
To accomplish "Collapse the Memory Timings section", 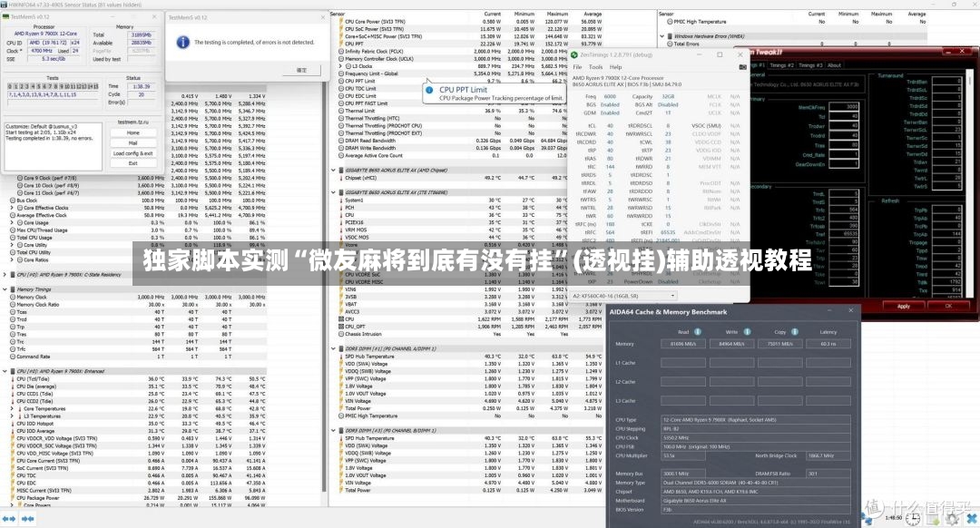I will click(5, 289).
